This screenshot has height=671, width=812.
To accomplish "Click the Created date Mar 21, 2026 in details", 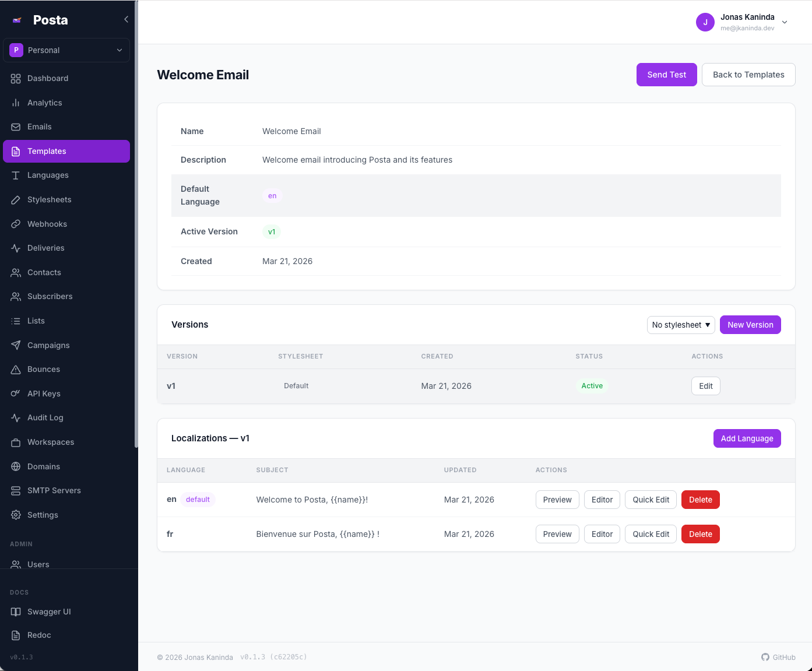I will 287,261.
